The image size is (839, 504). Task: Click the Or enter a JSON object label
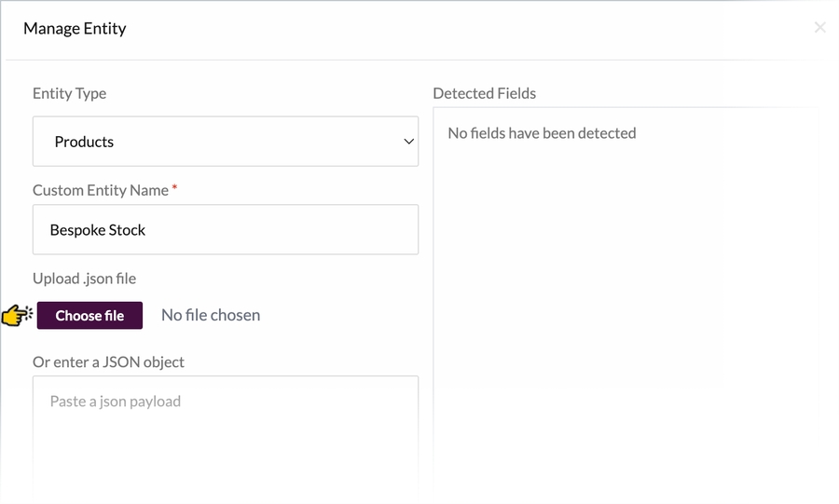click(108, 361)
